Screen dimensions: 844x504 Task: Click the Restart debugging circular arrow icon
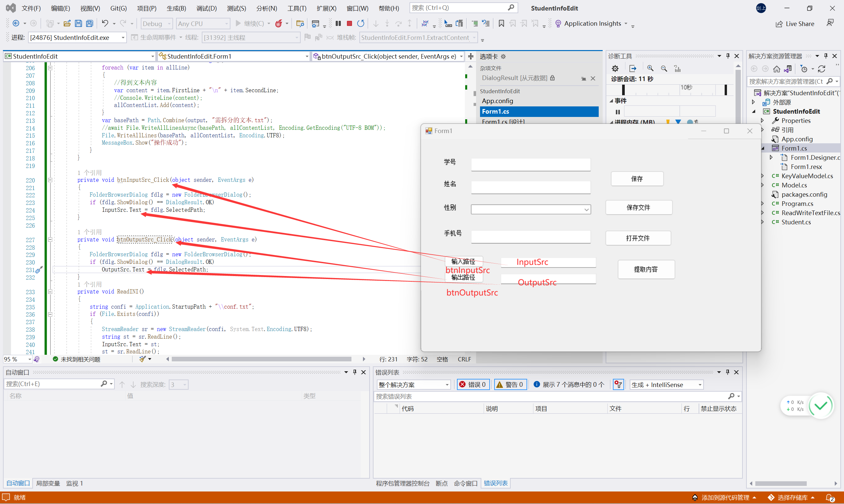click(361, 23)
